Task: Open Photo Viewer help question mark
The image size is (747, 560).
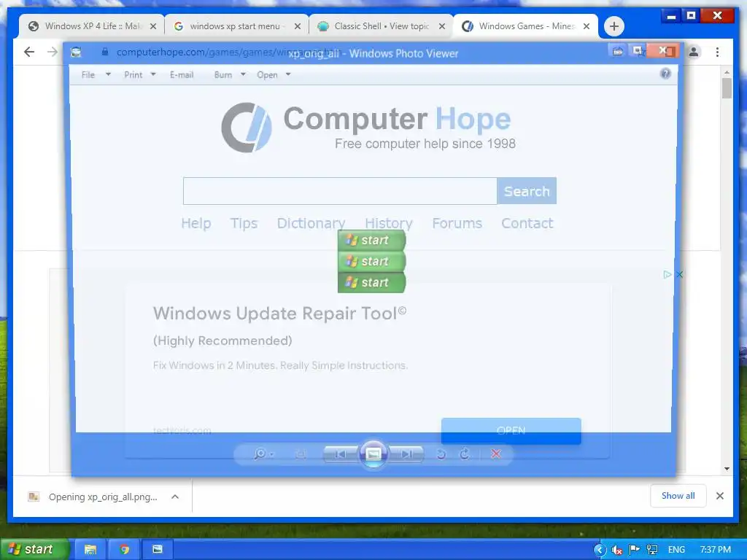Action: 665,74
